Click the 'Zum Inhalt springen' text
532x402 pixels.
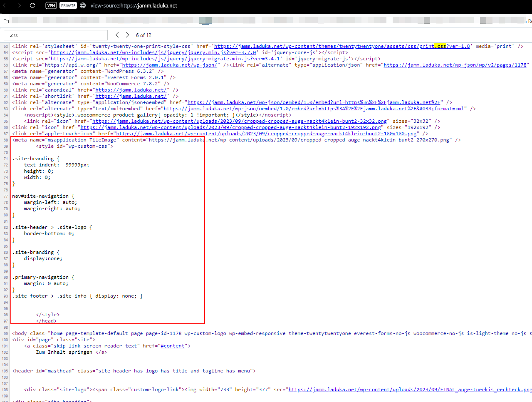pyautogui.click(x=64, y=352)
